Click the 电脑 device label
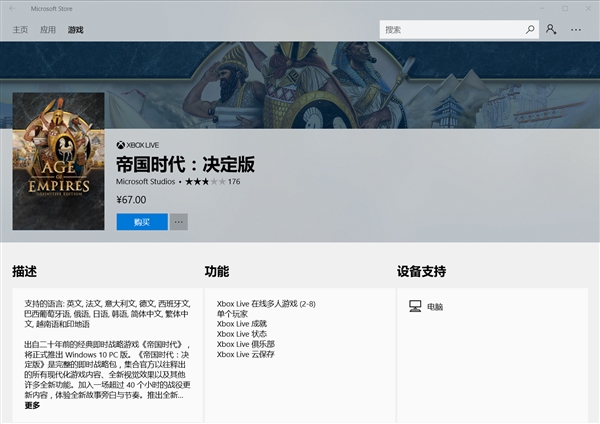The image size is (600, 424). pyautogui.click(x=435, y=307)
